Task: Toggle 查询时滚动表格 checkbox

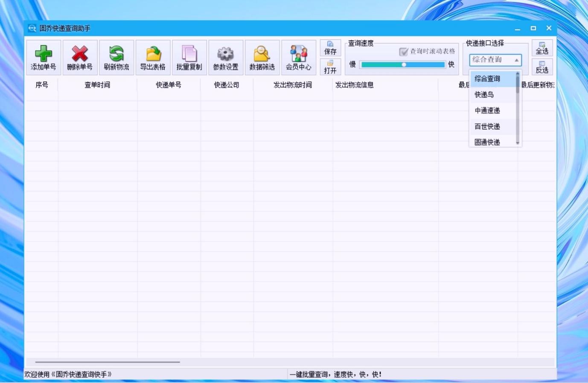Action: [x=403, y=52]
